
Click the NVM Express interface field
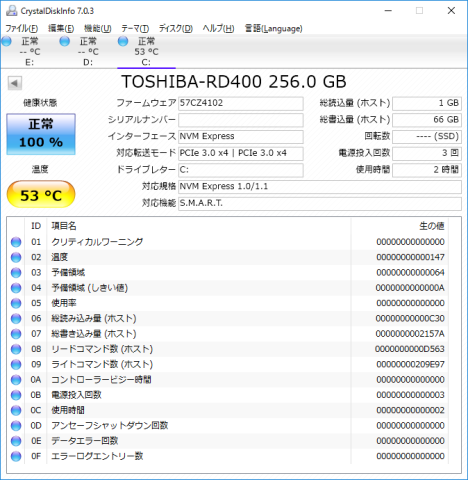pos(241,137)
